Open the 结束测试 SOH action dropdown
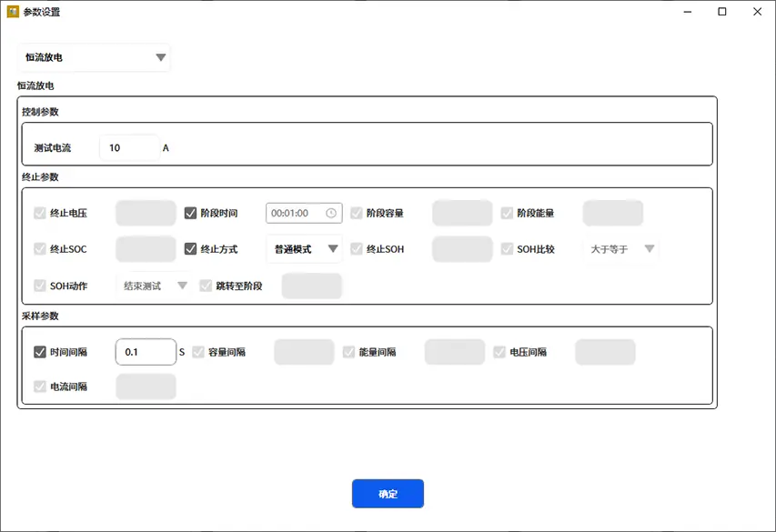 click(154, 286)
